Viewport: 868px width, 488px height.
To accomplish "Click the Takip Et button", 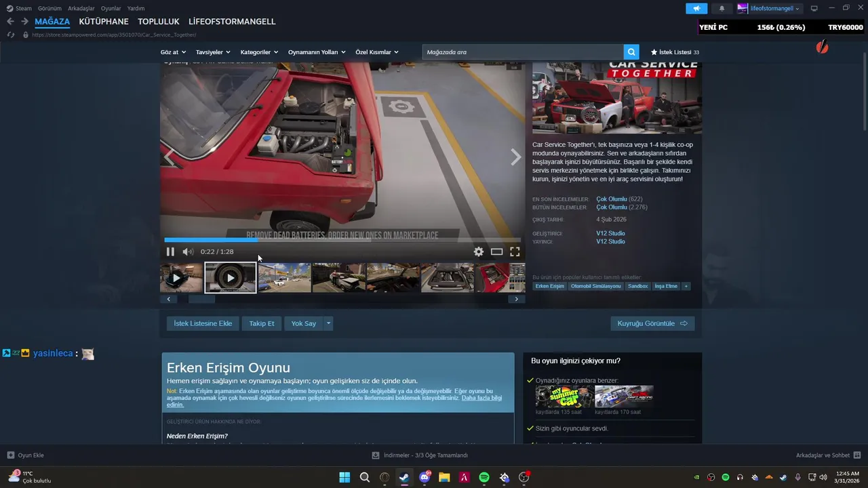I will pyautogui.click(x=262, y=323).
